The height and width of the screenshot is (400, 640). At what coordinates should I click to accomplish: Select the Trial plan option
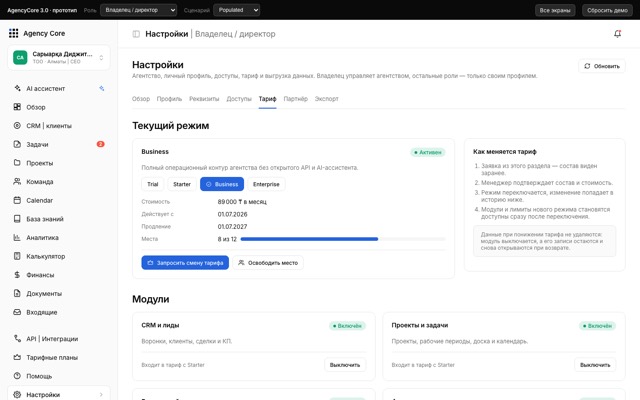[153, 184]
